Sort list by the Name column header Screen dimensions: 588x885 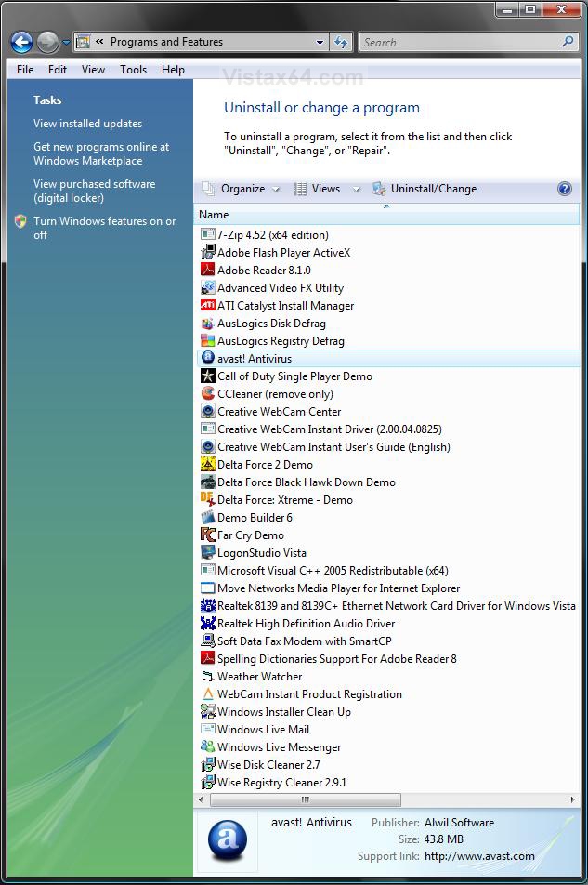pyautogui.click(x=386, y=215)
